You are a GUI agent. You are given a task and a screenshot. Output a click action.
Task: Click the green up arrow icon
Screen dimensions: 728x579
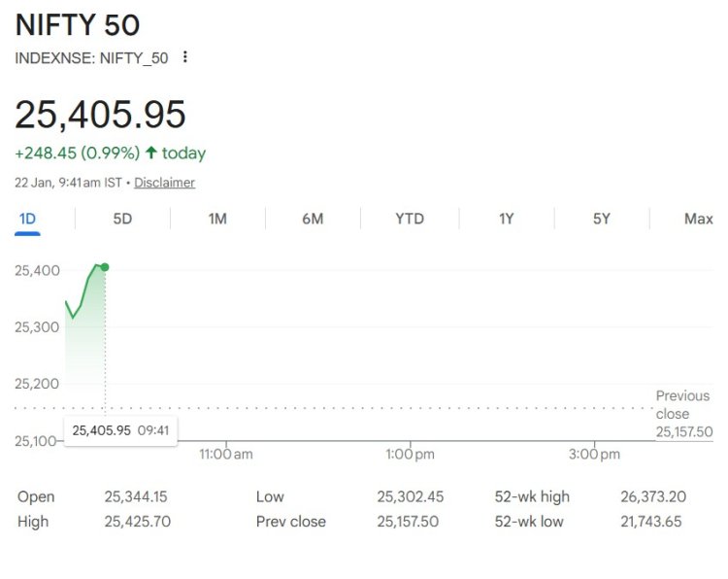coord(151,153)
